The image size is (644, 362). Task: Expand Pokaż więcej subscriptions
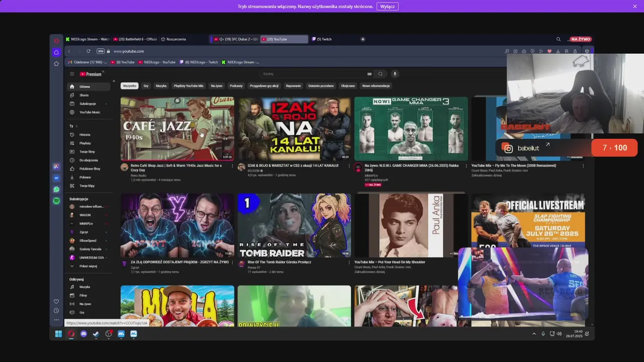coord(89,266)
